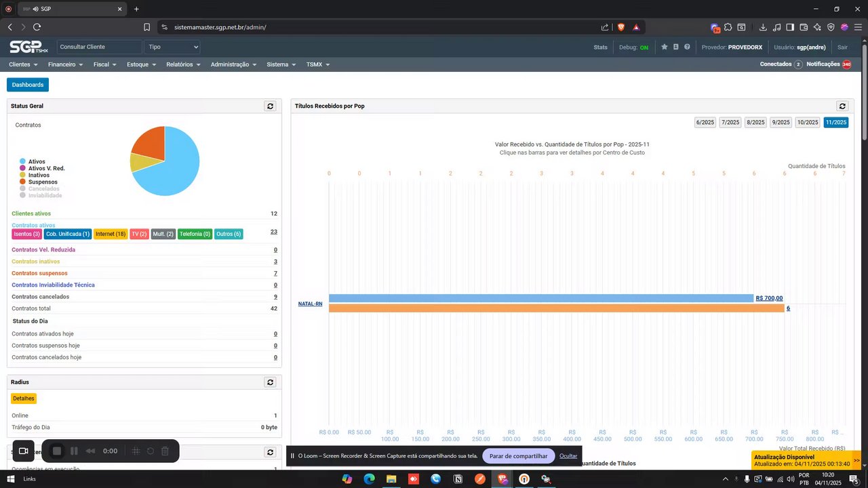This screenshot has height=488, width=868.
Task: Click the share page icon in address bar
Action: pyautogui.click(x=605, y=27)
